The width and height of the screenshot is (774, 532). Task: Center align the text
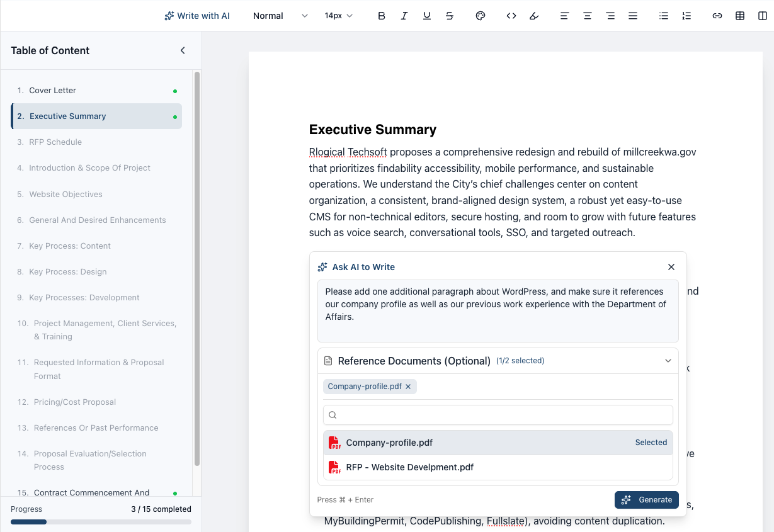pos(587,16)
